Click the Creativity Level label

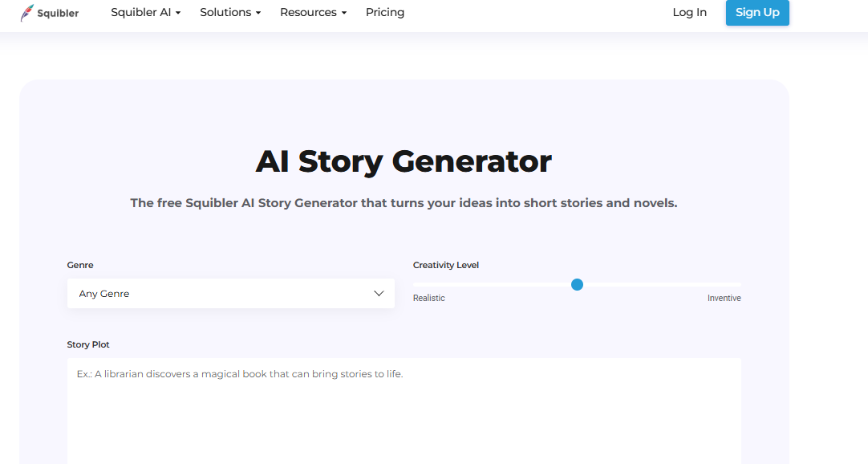pos(446,265)
